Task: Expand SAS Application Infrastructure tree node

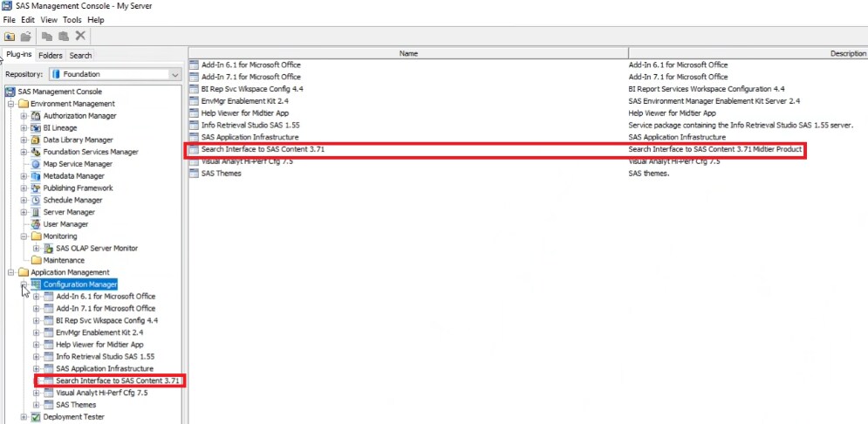Action: tap(36, 369)
